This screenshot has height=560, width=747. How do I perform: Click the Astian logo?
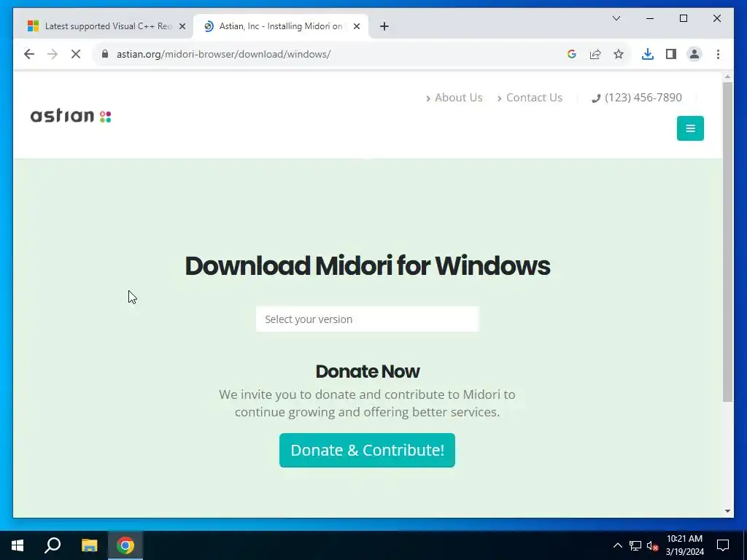click(71, 116)
